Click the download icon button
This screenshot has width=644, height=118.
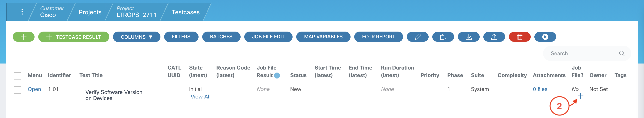(469, 37)
